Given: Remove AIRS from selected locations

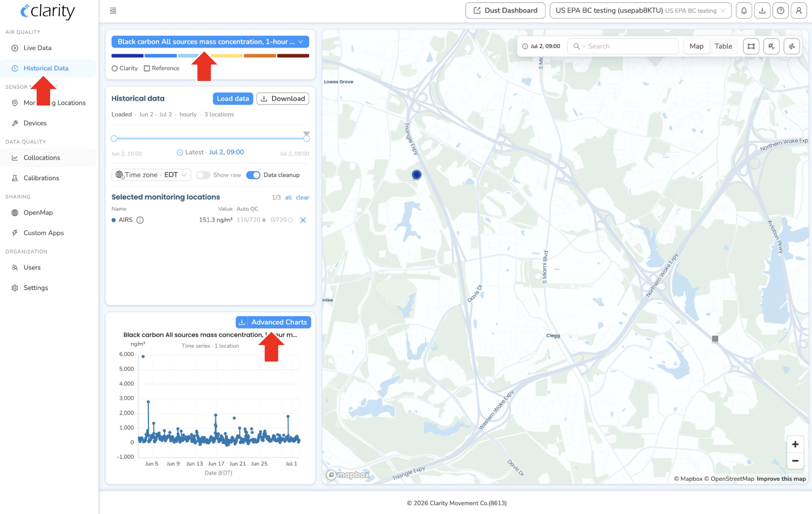Looking at the screenshot, I should (x=303, y=220).
